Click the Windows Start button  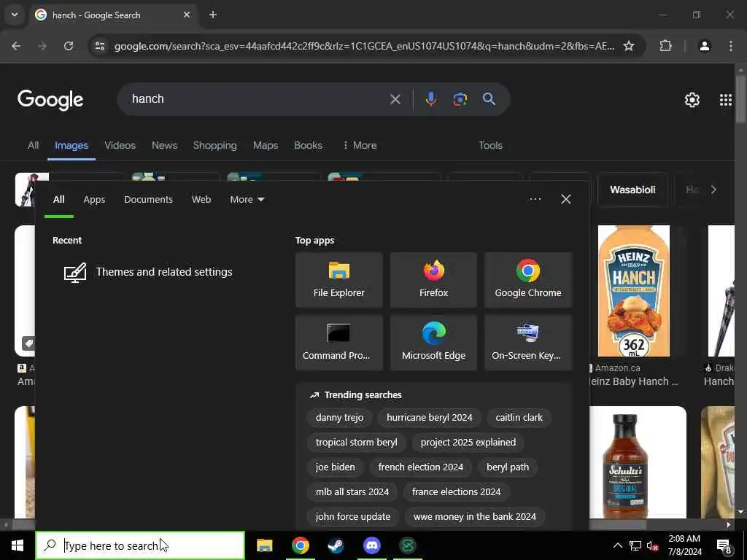point(18,545)
